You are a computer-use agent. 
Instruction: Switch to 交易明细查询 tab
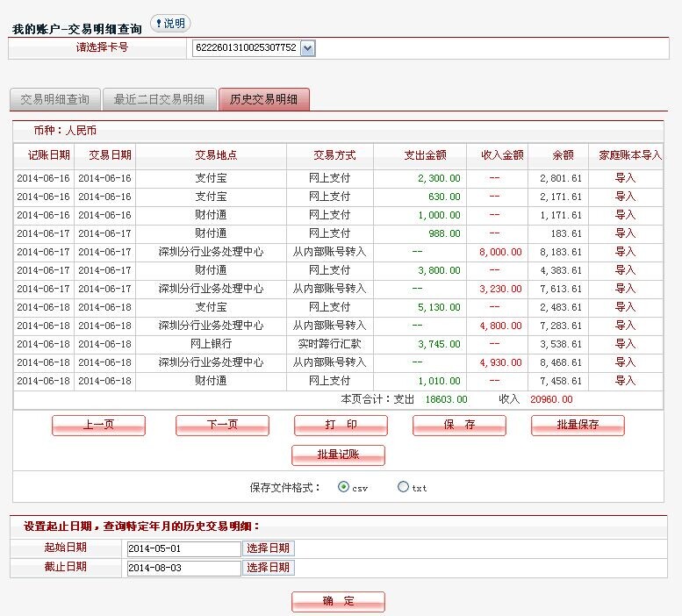54,99
